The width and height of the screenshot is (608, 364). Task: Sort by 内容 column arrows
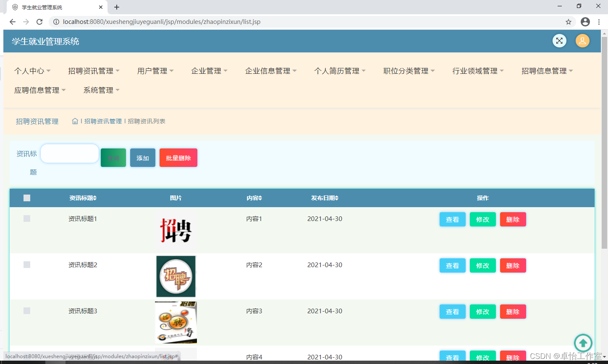260,198
